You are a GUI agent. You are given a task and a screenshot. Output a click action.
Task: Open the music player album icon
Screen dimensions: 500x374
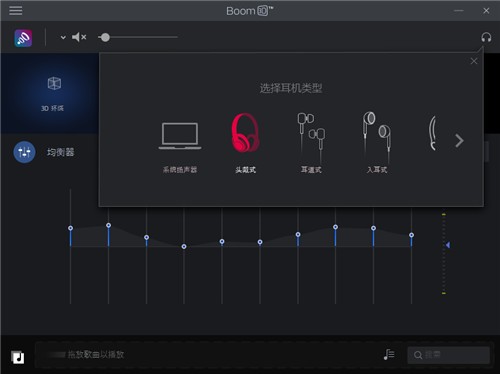click(x=17, y=357)
